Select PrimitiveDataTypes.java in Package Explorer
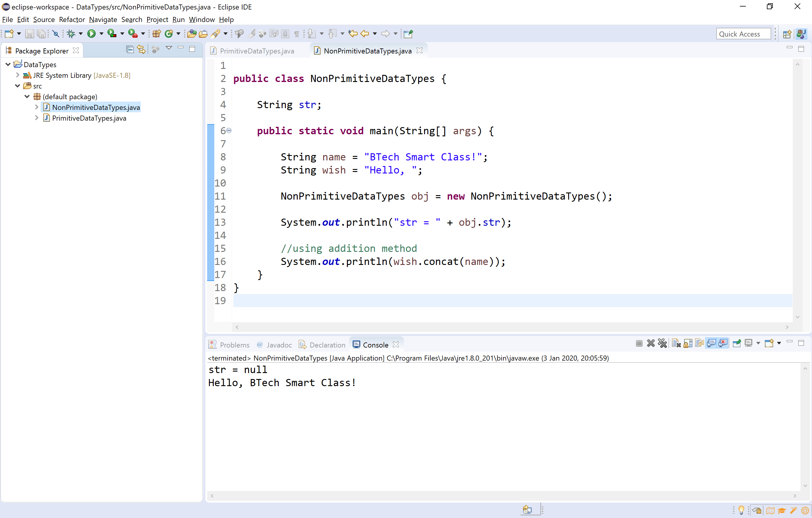The width and height of the screenshot is (812, 518). (89, 118)
